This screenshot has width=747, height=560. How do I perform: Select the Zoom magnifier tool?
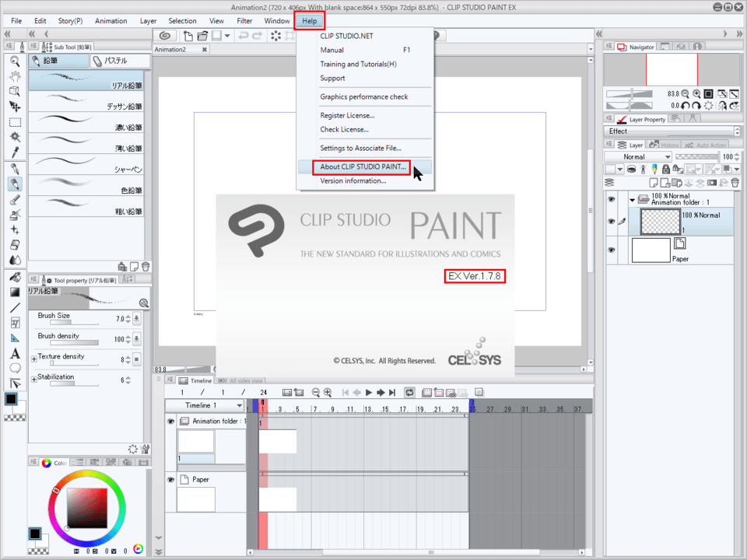[15, 61]
